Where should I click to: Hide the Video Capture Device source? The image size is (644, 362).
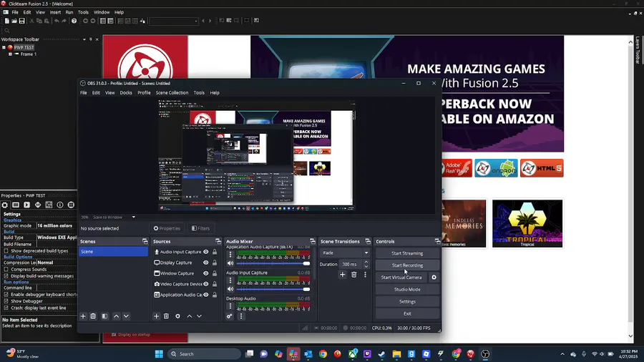[x=206, y=284]
